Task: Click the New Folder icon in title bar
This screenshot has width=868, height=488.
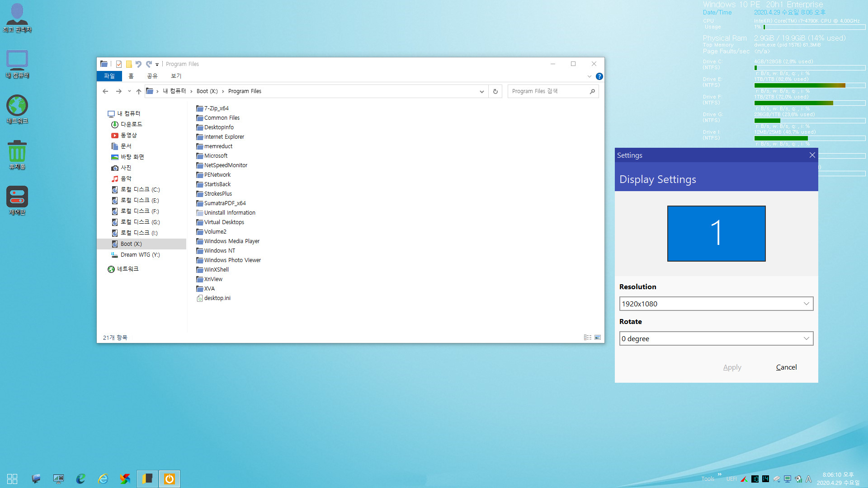Action: [129, 64]
